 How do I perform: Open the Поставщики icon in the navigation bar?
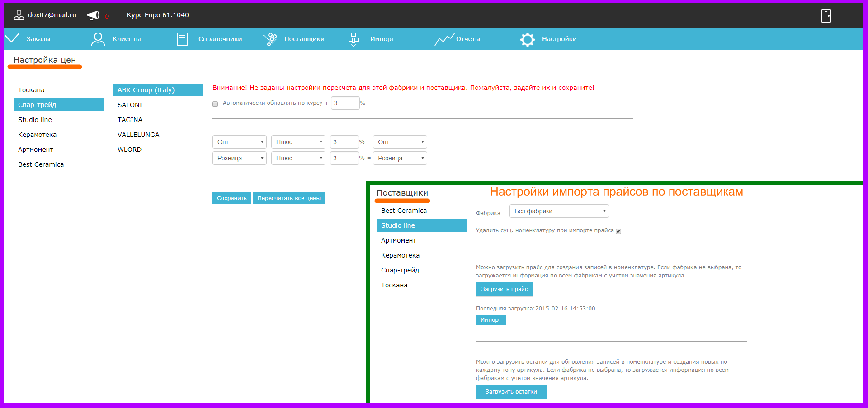tap(270, 39)
